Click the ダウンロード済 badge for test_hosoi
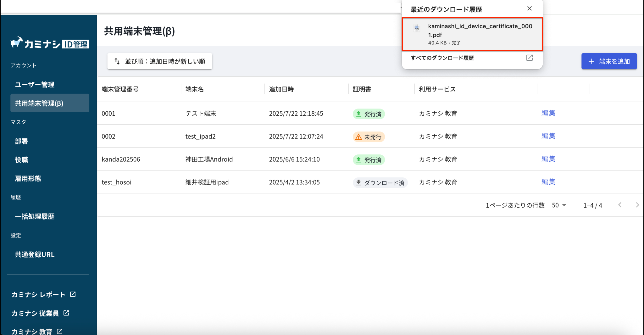The height and width of the screenshot is (335, 644). click(380, 183)
